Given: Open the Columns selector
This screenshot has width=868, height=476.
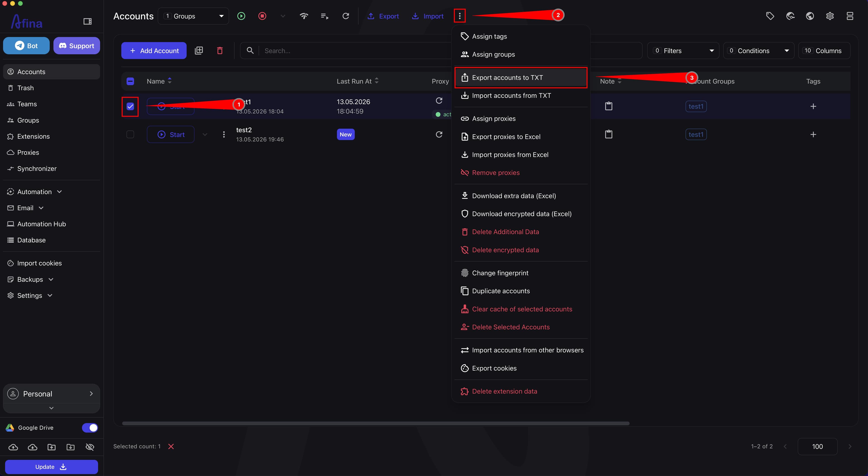Looking at the screenshot, I should click(x=824, y=51).
